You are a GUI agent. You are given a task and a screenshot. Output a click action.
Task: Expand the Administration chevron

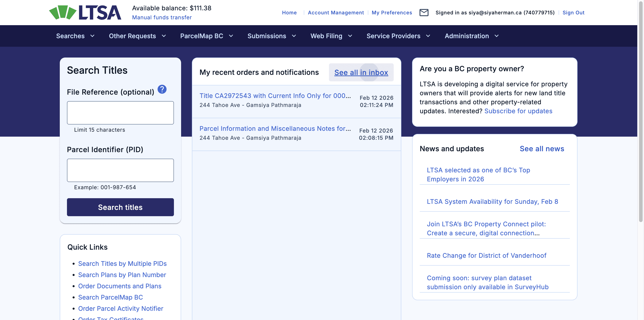pyautogui.click(x=497, y=36)
